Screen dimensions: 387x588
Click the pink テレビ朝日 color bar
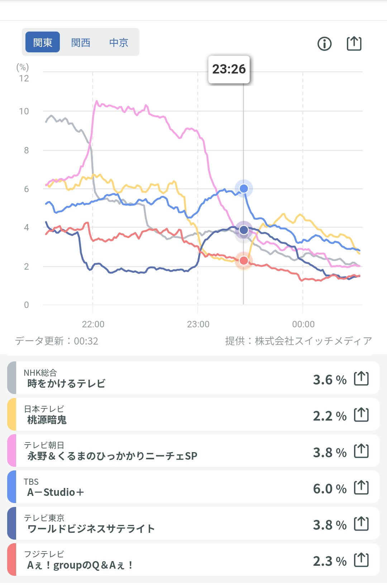(12, 451)
